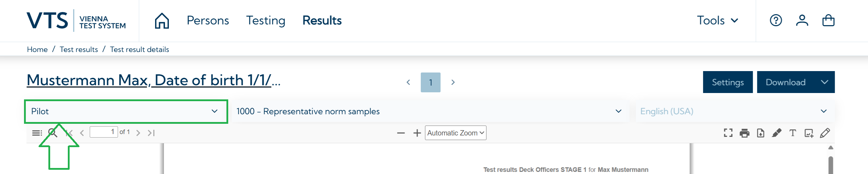Expand the Representative norm samples dropdown
This screenshot has height=174, width=868.
point(430,111)
